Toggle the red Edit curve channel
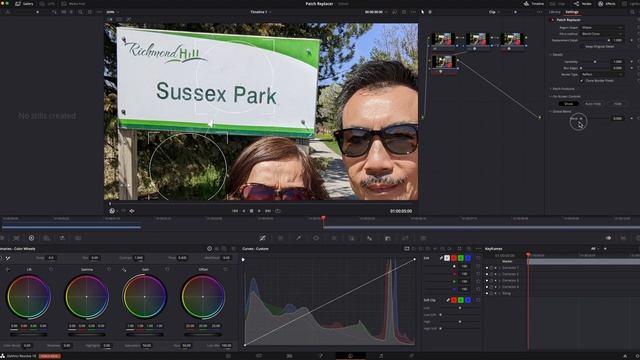The height and width of the screenshot is (360, 640). tap(454, 258)
